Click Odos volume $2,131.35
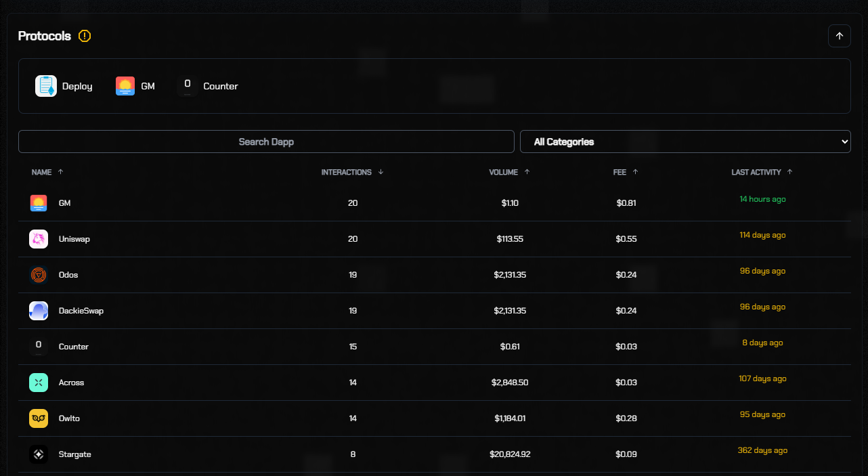This screenshot has height=476, width=868. [x=510, y=275]
